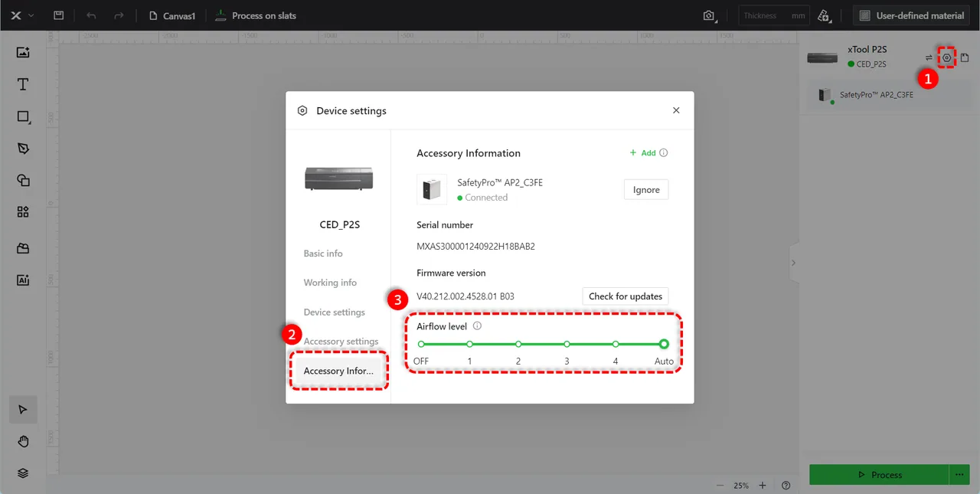This screenshot has width=980, height=494.
Task: Click the file icon beside device gear
Action: coord(965,57)
